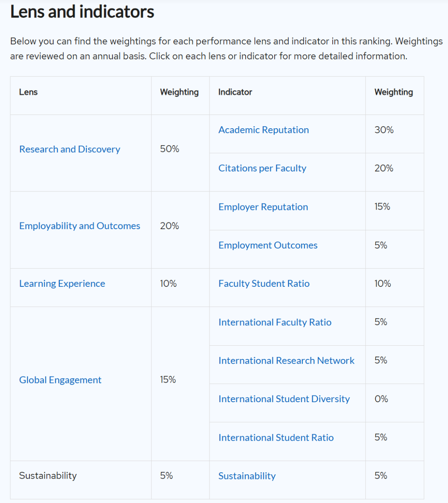448x503 pixels.
Task: Click the "Lens and indicators" heading
Action: coord(82,12)
